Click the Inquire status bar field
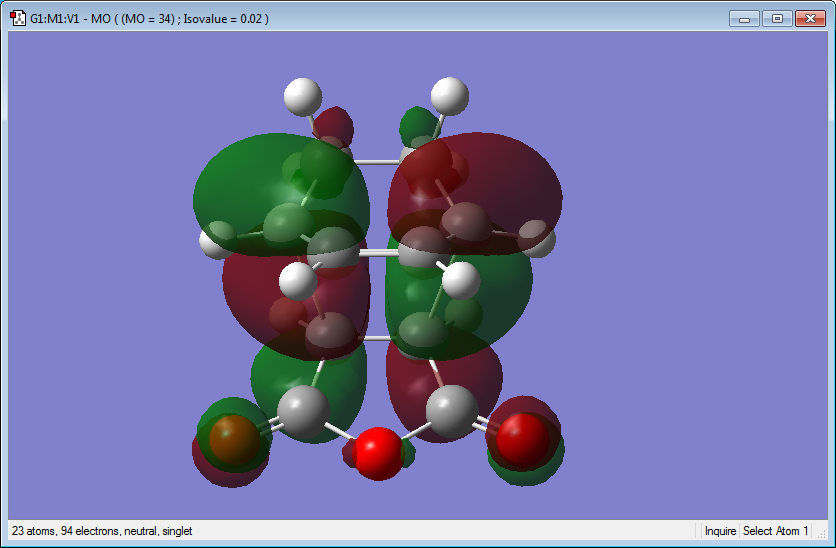Screen dimensions: 836x548 tap(720, 531)
